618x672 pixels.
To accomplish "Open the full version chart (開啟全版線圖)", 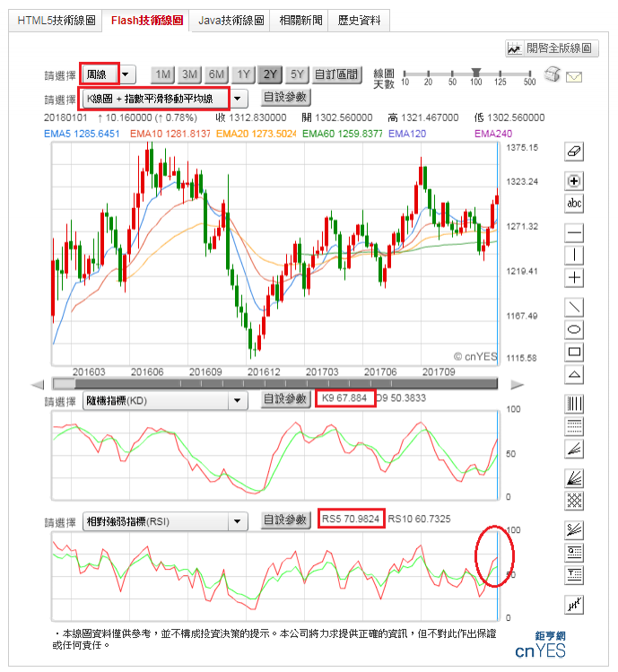I will 552,48.
